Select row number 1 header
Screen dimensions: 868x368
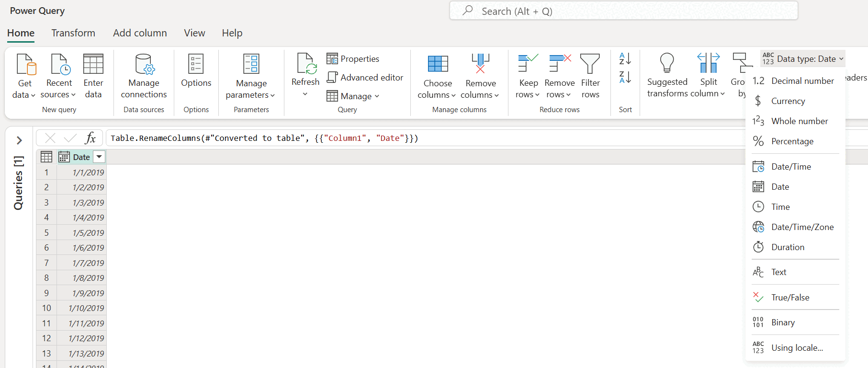tap(46, 172)
